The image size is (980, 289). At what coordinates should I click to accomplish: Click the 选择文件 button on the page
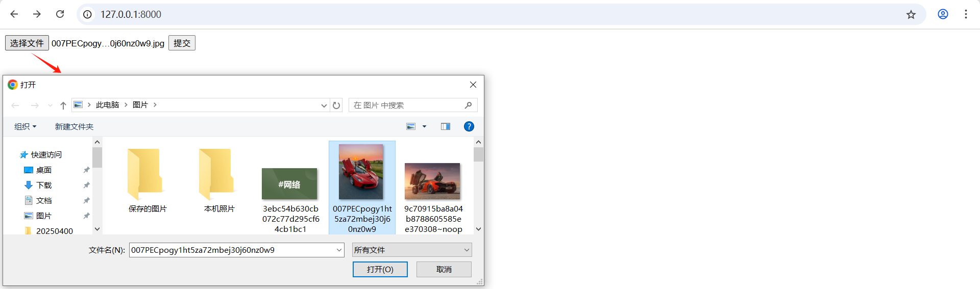pyautogui.click(x=27, y=43)
